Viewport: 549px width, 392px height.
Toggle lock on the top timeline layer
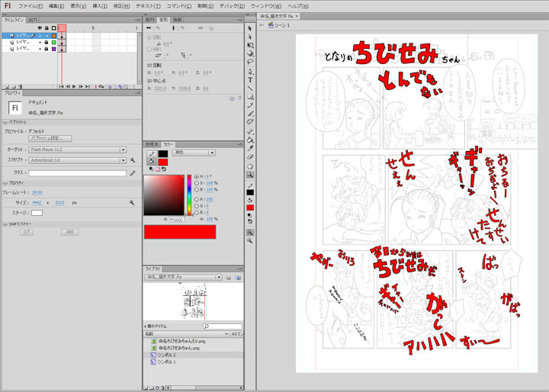point(46,35)
